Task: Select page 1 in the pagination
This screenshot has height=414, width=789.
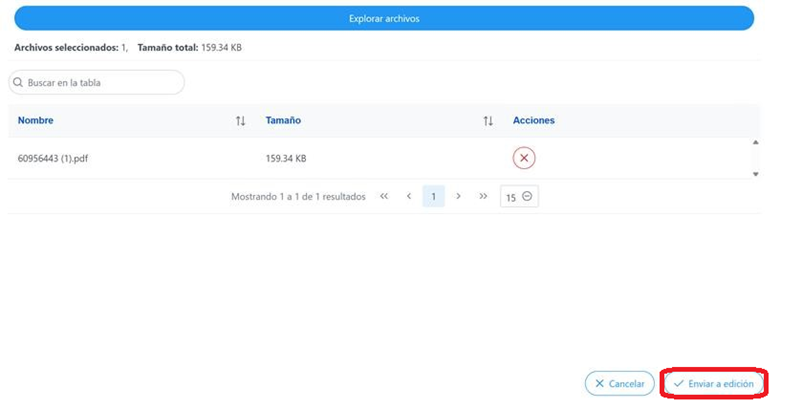Action: tap(433, 197)
